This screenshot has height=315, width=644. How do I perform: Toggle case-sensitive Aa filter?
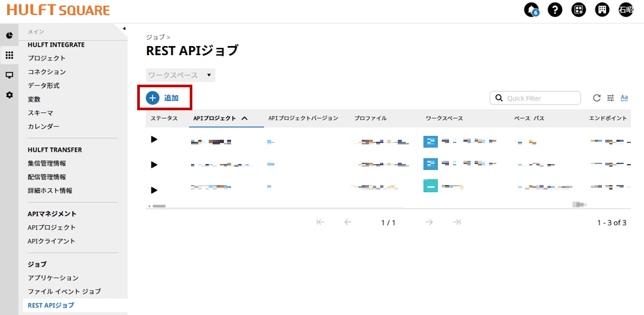tap(624, 98)
